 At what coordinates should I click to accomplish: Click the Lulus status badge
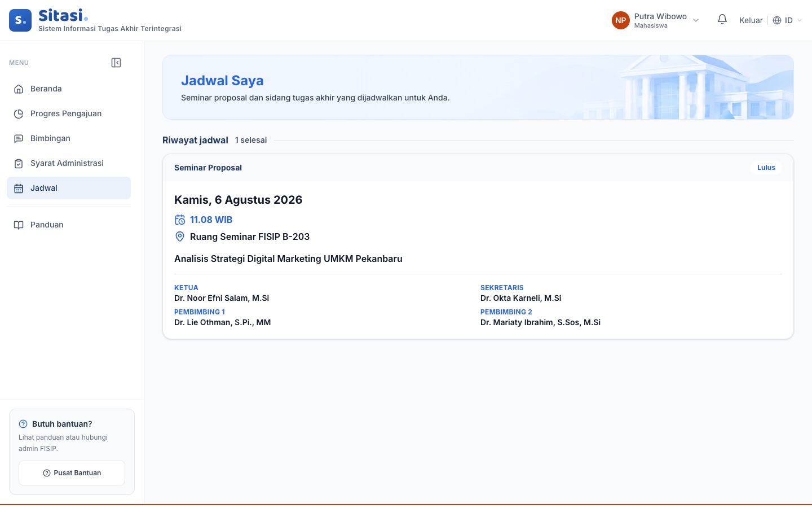pos(766,168)
